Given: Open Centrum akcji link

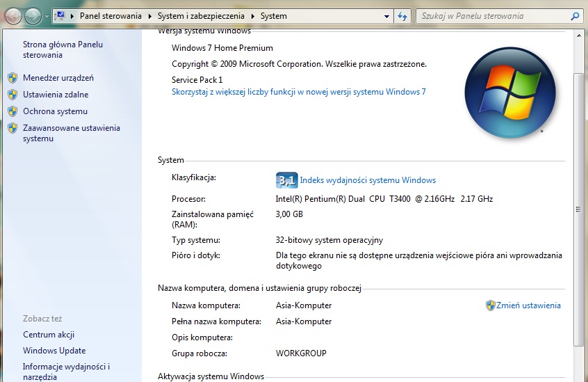Looking at the screenshot, I should pos(49,335).
